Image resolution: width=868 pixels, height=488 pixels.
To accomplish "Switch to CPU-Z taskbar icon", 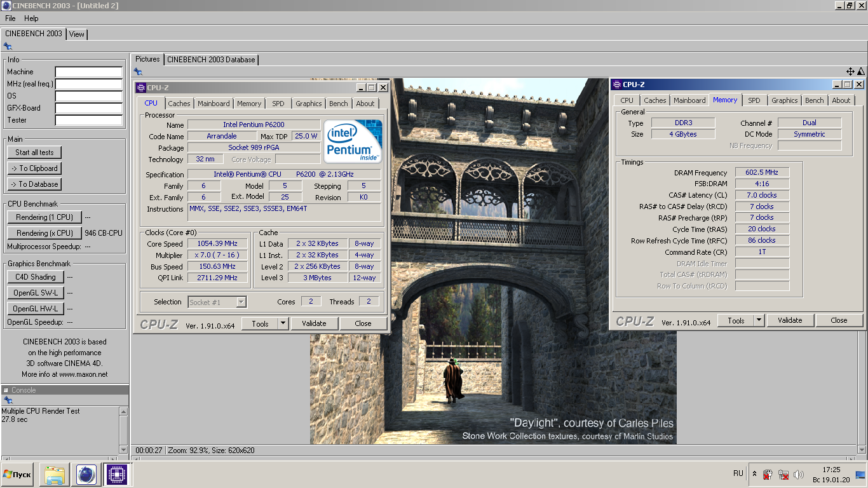I will (117, 475).
